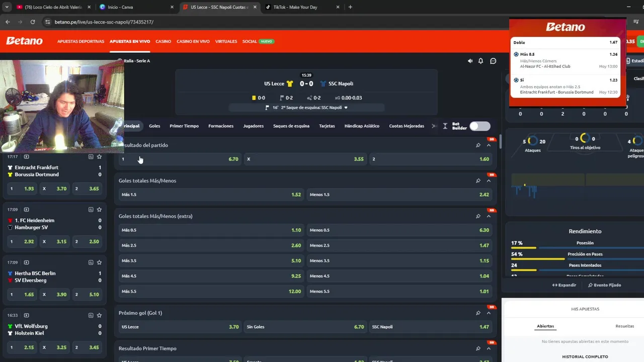Screen dimensions: 644x362
Task: Pin the Resultado Primer Tiempo market
Action: click(478, 348)
